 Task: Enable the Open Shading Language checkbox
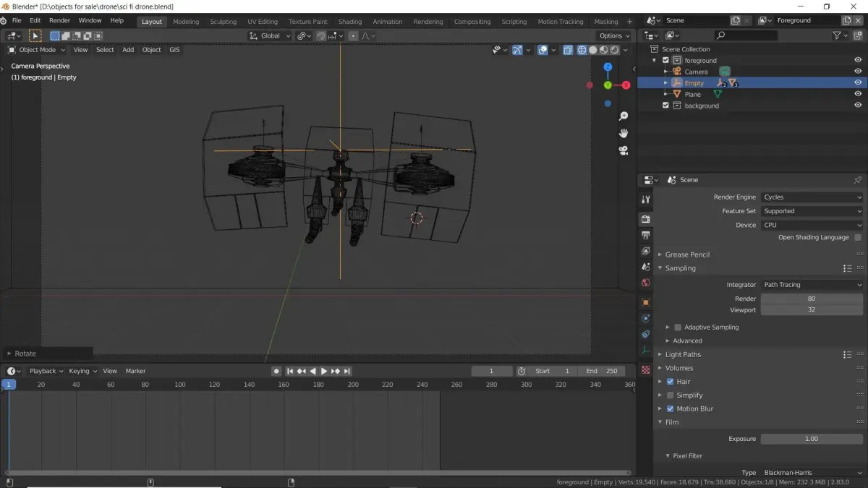(x=858, y=238)
